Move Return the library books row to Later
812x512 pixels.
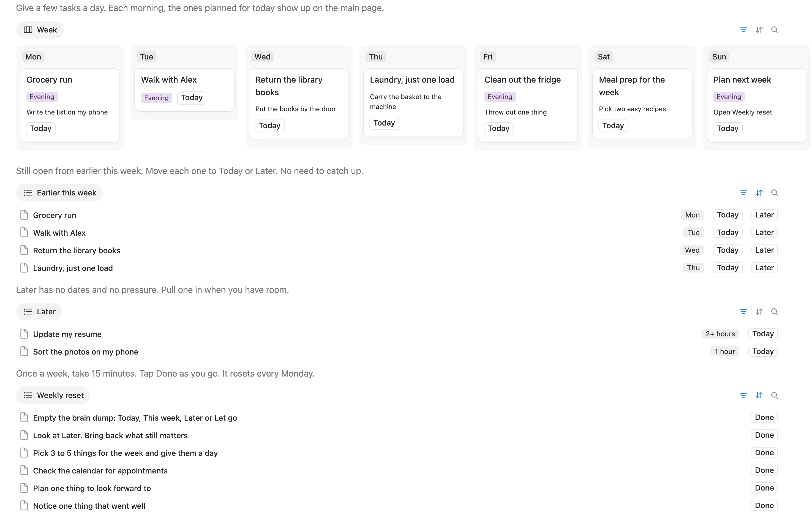764,250
